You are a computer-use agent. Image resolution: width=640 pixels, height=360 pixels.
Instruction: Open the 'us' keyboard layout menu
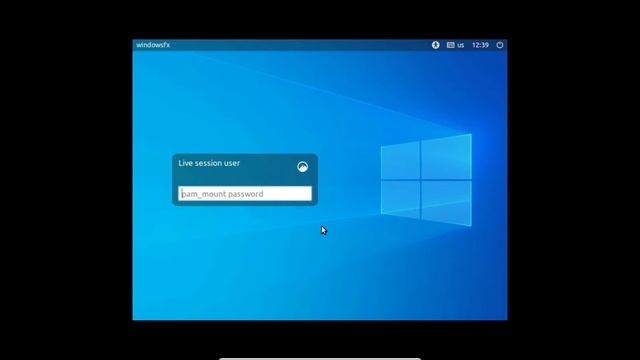460,45
